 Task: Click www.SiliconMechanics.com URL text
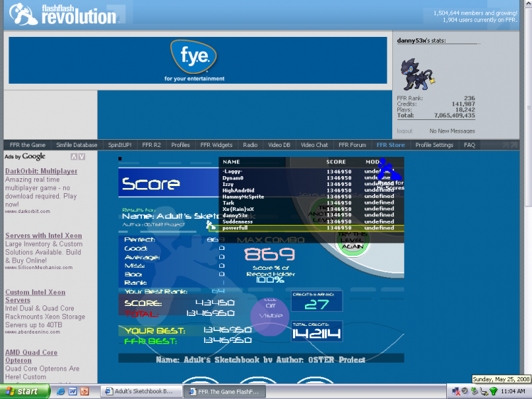(x=39, y=268)
